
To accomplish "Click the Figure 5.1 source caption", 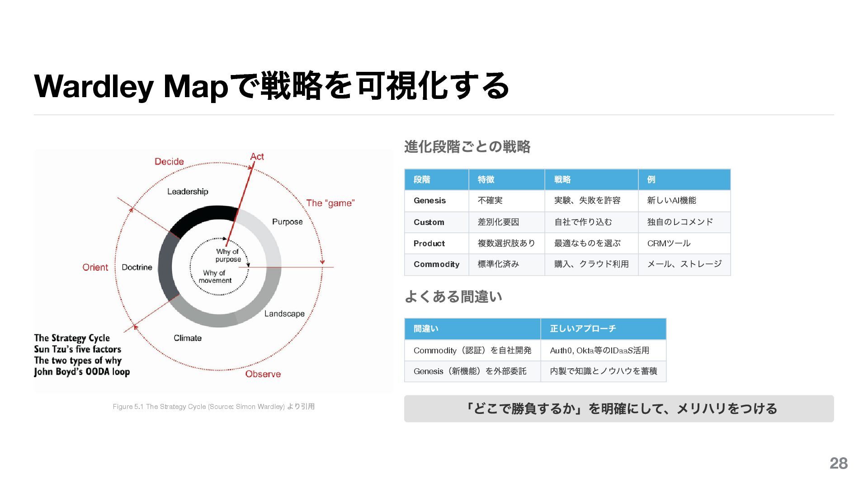I will (x=213, y=406).
